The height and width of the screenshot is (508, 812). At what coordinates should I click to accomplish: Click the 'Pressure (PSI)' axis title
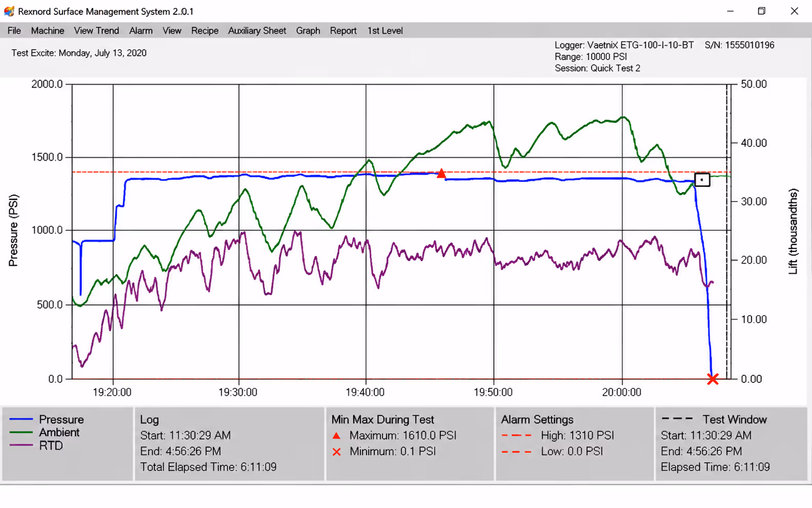click(x=13, y=230)
